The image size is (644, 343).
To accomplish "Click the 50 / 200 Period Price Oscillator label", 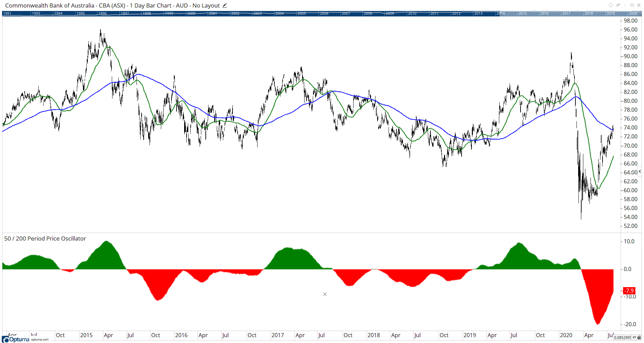I will pos(45,238).
